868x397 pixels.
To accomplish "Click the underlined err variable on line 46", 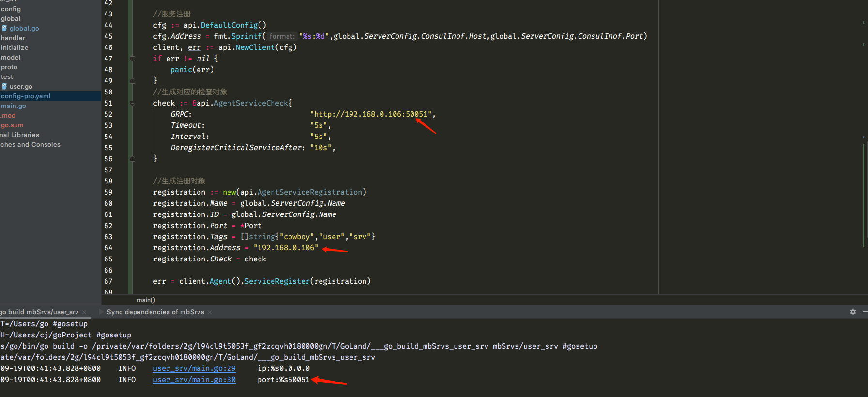I will (x=194, y=47).
